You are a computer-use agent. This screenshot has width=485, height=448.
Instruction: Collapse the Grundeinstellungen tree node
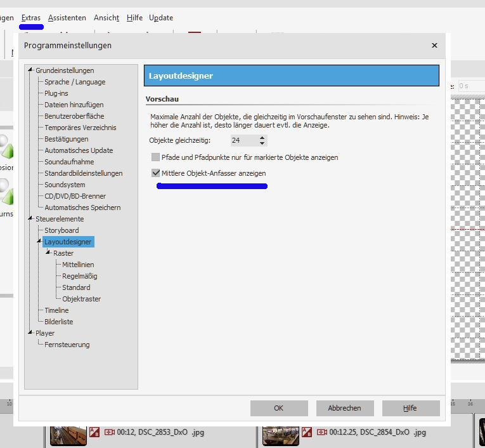[30, 70]
